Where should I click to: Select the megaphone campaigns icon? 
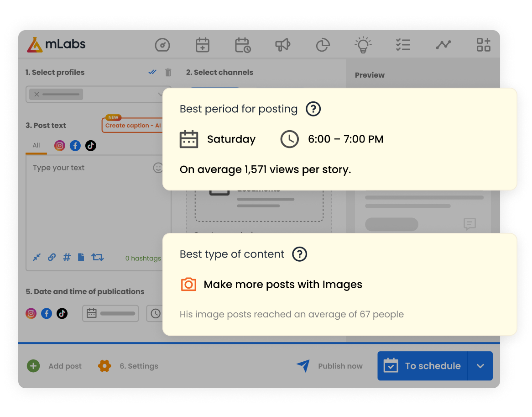coord(282,45)
